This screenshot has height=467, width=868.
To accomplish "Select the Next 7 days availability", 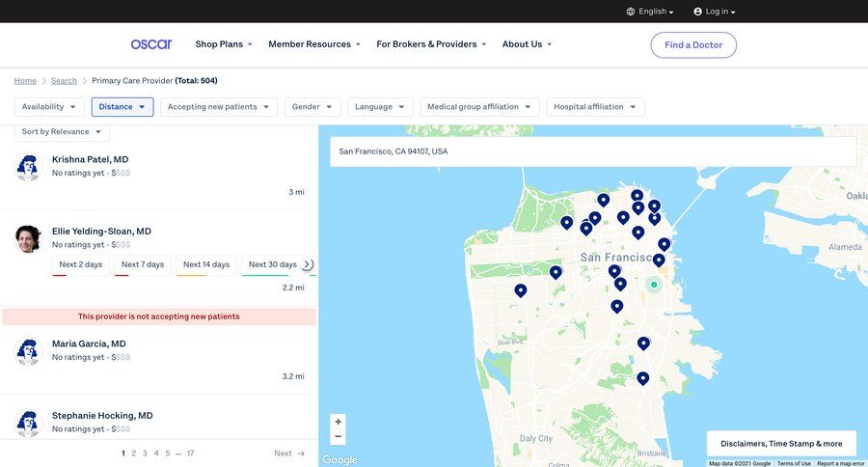I will tap(143, 264).
